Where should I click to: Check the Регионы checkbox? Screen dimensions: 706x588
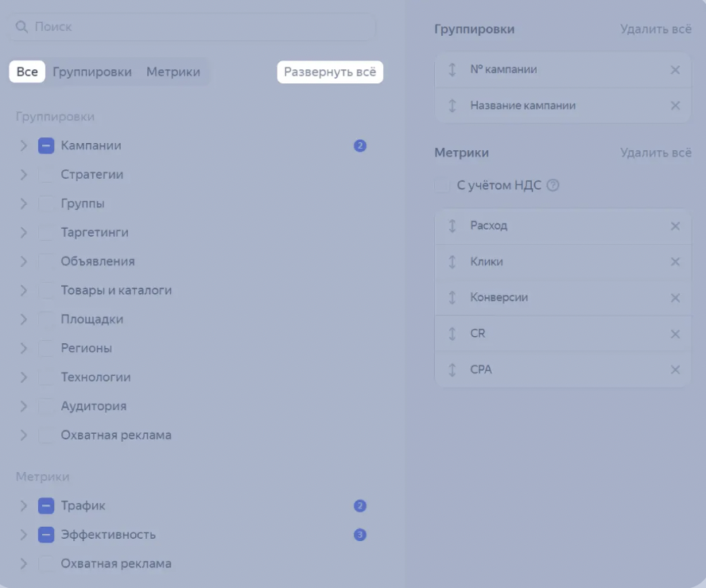click(x=46, y=348)
